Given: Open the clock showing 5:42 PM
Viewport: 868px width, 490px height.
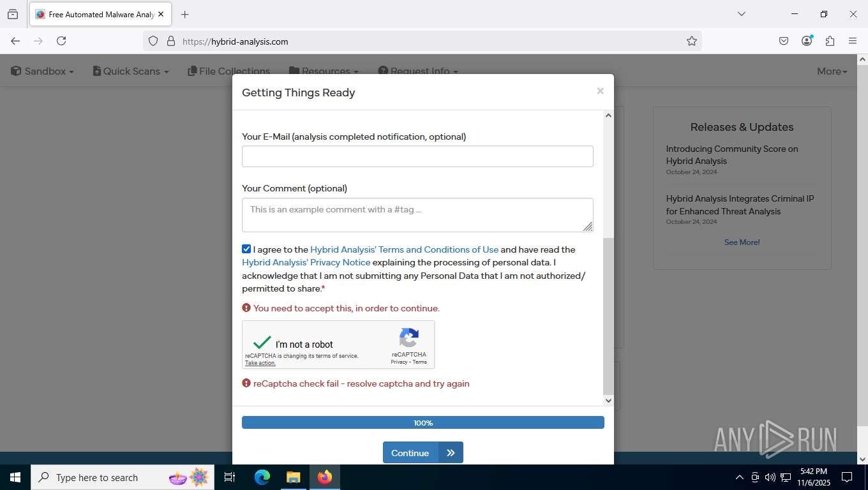Looking at the screenshot, I should (x=813, y=477).
